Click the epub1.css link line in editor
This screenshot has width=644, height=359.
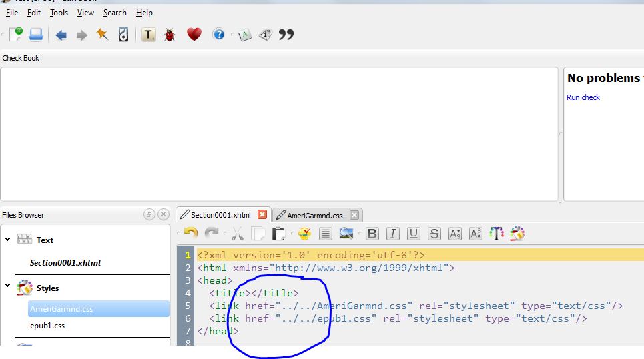pyautogui.click(x=398, y=319)
